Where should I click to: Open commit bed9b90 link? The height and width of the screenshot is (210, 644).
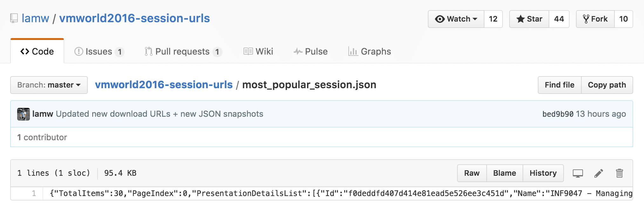point(558,114)
